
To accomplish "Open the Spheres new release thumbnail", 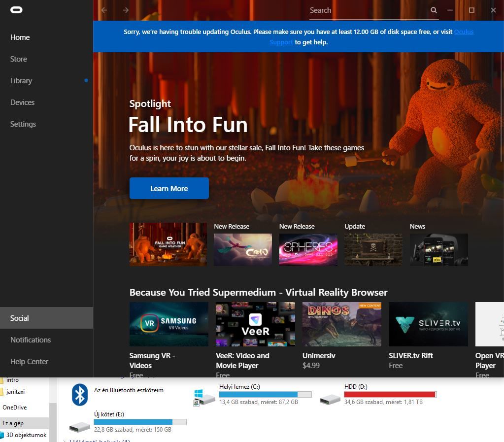I will [308, 250].
